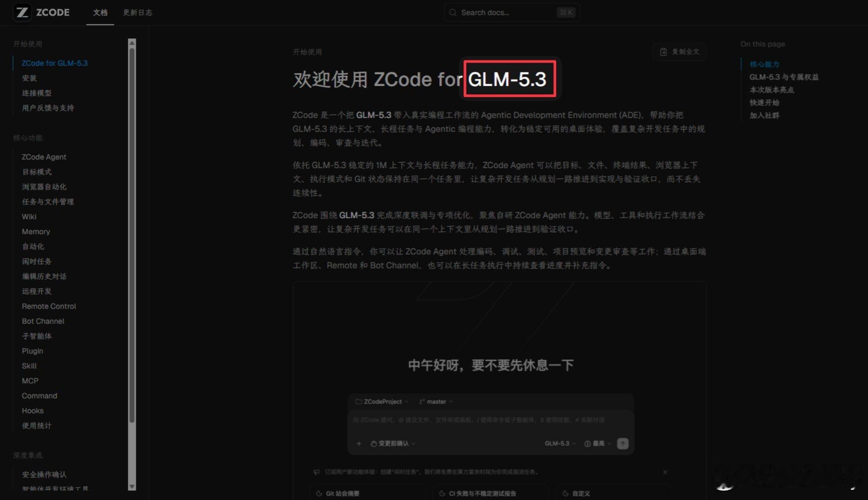Open the Plugin sidebar page

(33, 351)
